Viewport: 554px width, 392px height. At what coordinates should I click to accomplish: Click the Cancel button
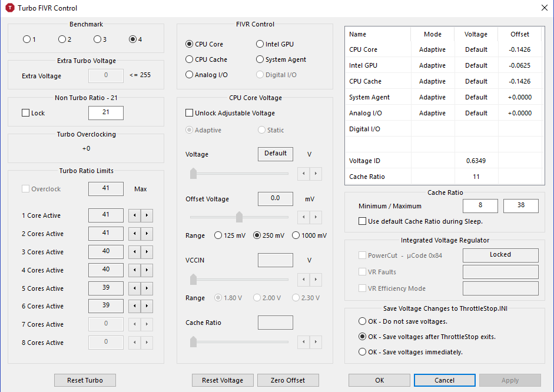pyautogui.click(x=444, y=380)
